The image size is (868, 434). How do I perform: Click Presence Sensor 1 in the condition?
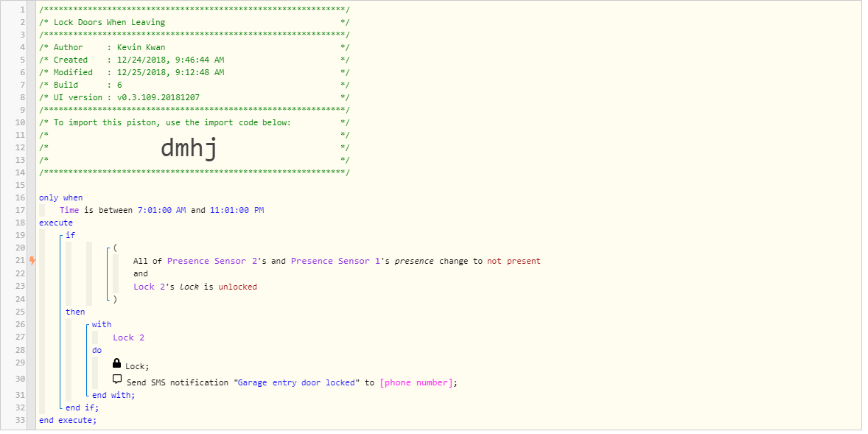tap(336, 261)
